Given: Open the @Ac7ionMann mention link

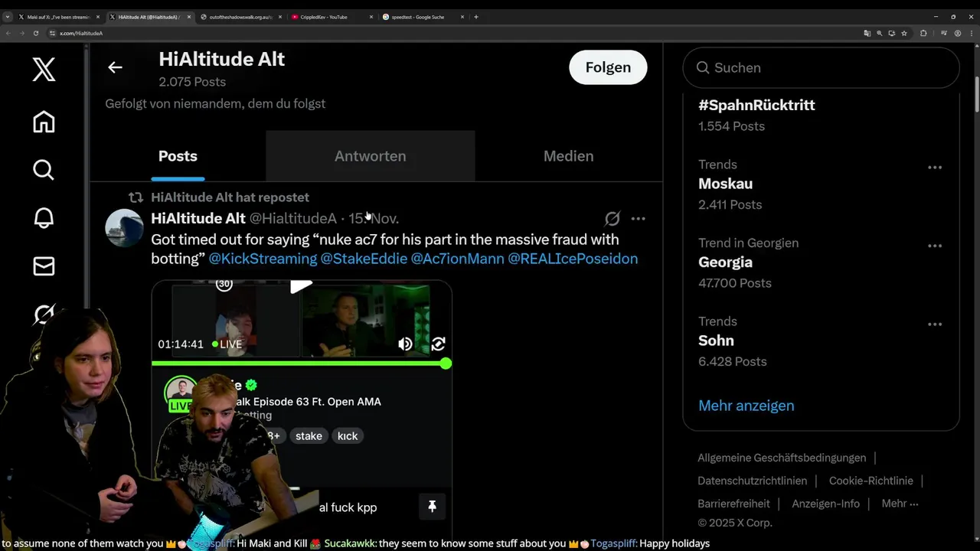Looking at the screenshot, I should 457,259.
